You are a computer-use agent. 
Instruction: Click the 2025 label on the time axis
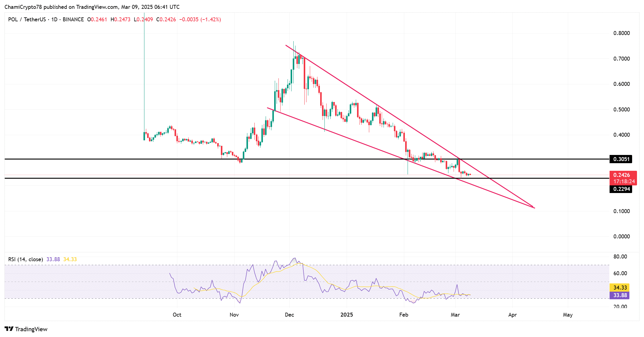pos(347,315)
